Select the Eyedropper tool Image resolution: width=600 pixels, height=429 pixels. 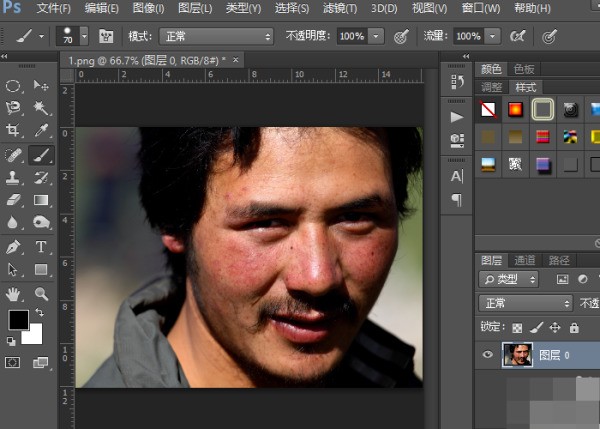[x=42, y=131]
